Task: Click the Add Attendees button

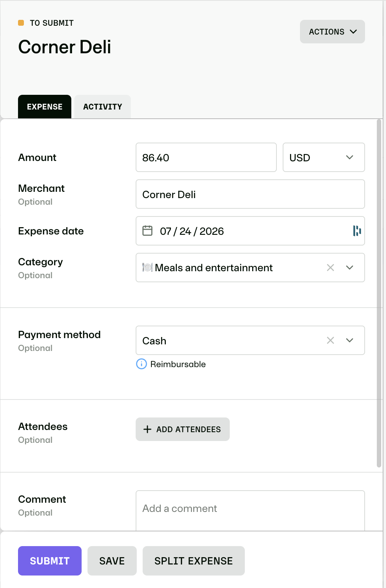Action: 183,429
